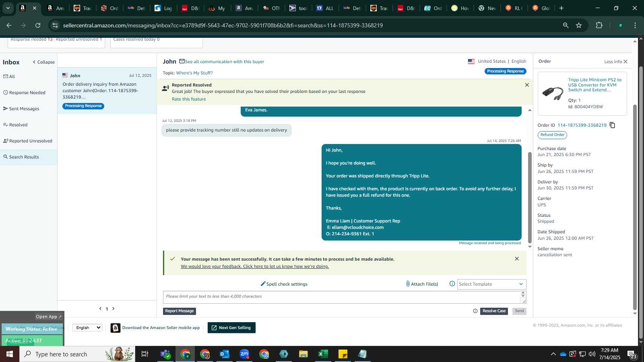Click browser Back arrow

point(9,25)
